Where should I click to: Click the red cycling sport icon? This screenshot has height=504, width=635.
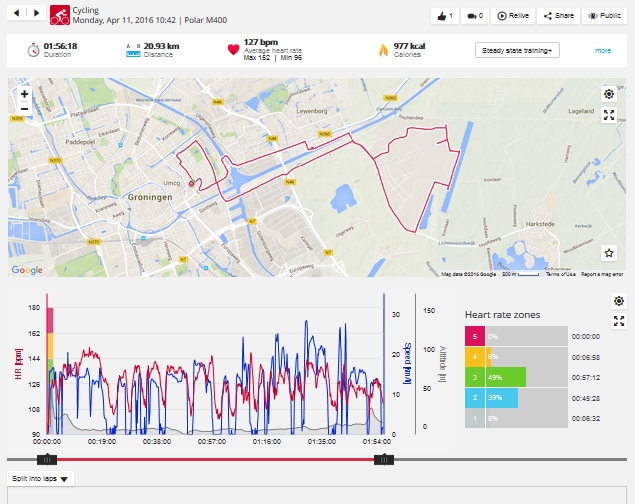pos(60,15)
